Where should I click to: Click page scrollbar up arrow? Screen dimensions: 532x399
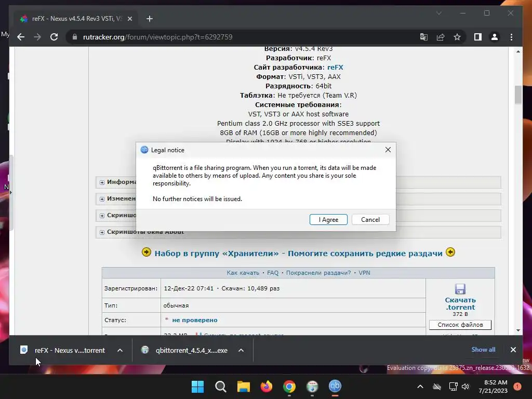(x=518, y=51)
